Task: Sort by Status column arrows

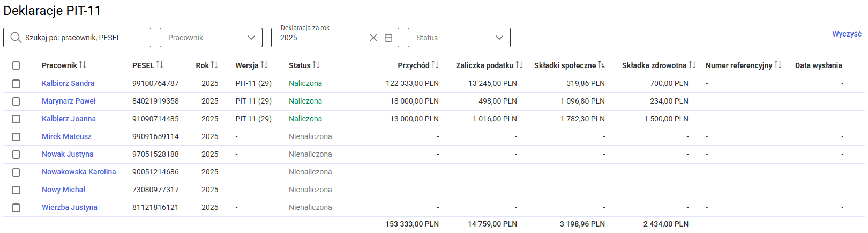Action: pyautogui.click(x=316, y=65)
